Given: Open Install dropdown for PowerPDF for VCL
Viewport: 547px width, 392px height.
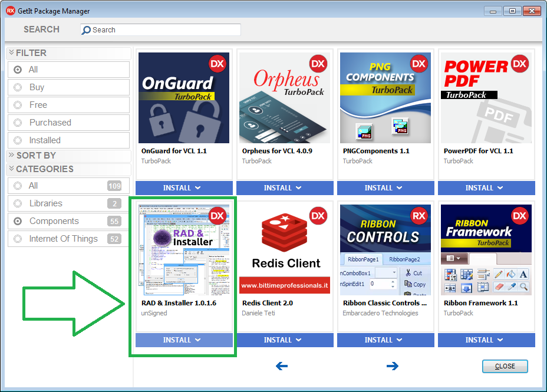Looking at the screenshot, I should (486, 188).
